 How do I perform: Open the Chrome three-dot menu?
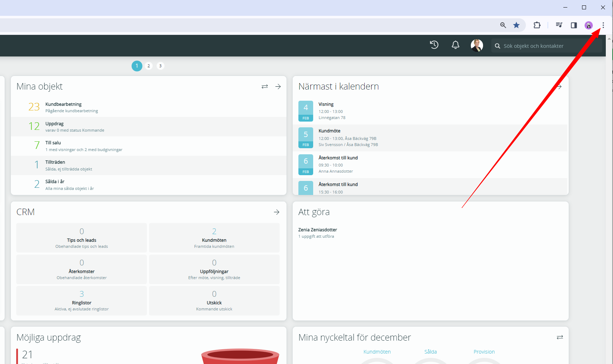click(x=603, y=25)
